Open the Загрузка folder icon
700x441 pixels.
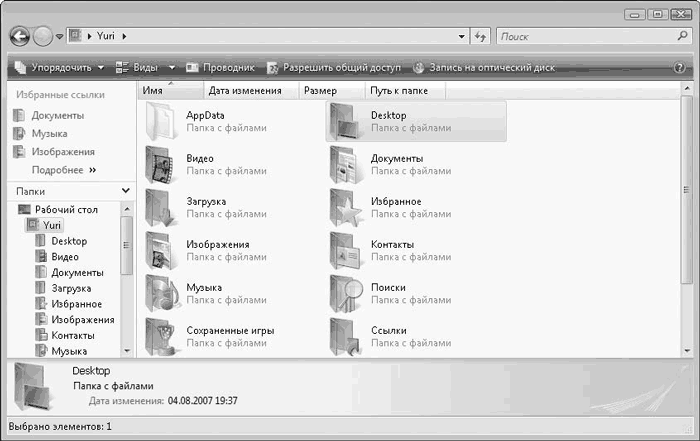(x=160, y=207)
